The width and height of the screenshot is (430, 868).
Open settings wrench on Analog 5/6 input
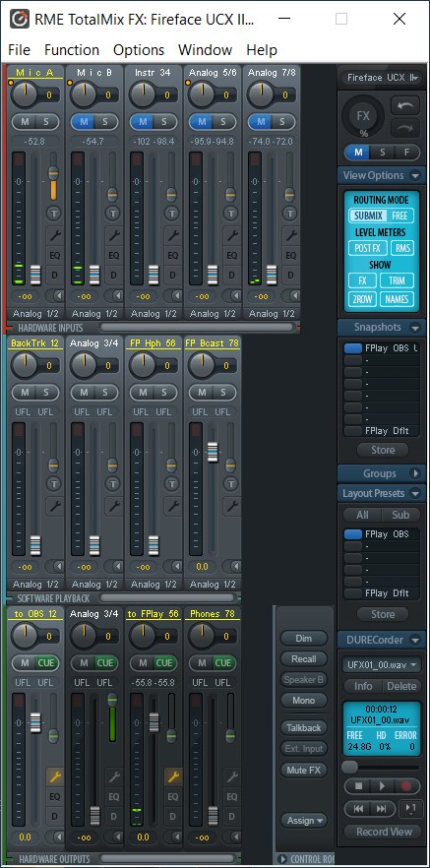[232, 235]
